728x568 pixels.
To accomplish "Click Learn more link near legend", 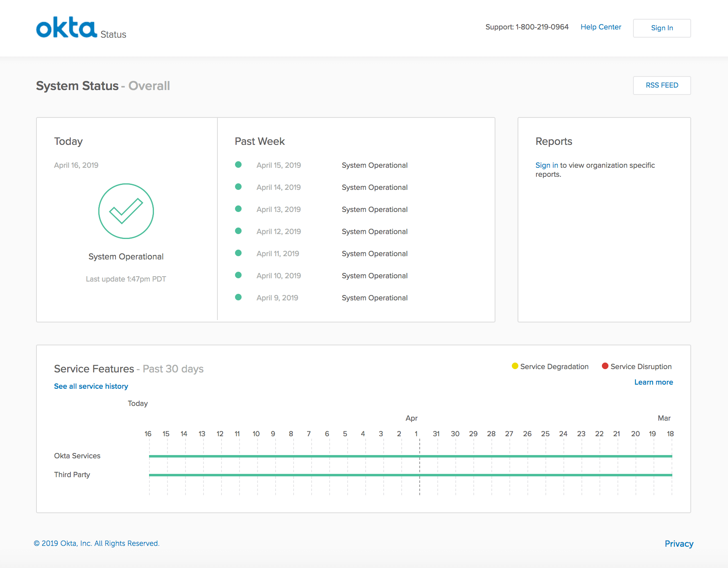I will (653, 382).
